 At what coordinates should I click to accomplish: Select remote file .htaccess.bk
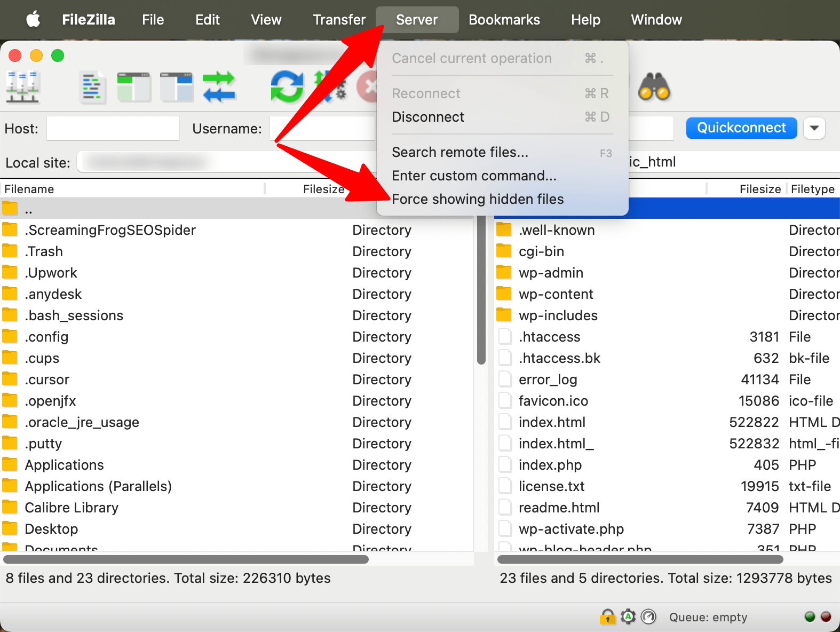coord(667,358)
